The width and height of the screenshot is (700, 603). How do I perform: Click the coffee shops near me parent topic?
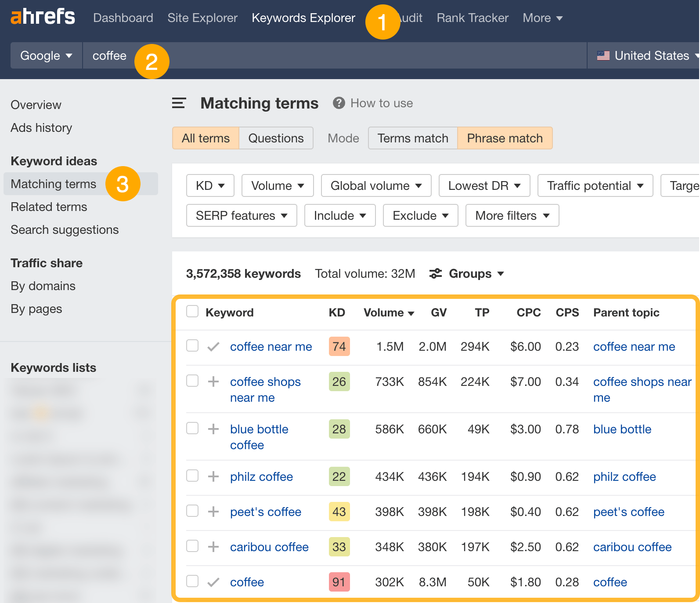642,389
